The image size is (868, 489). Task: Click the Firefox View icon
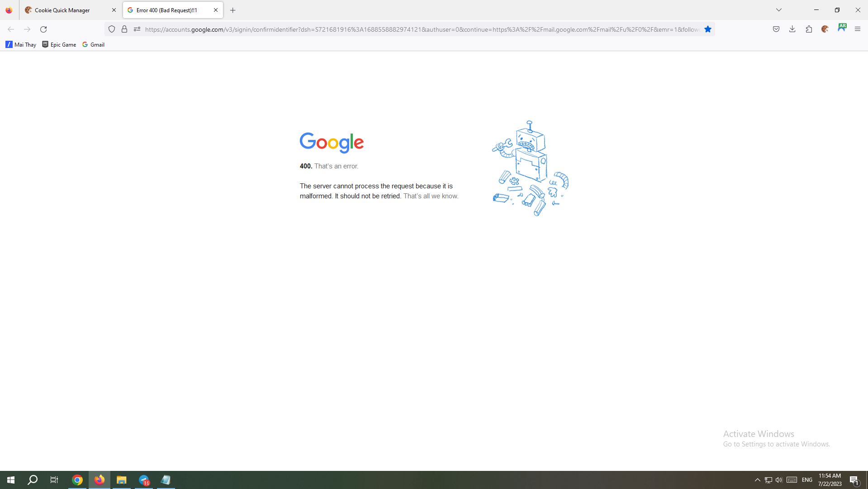point(9,10)
